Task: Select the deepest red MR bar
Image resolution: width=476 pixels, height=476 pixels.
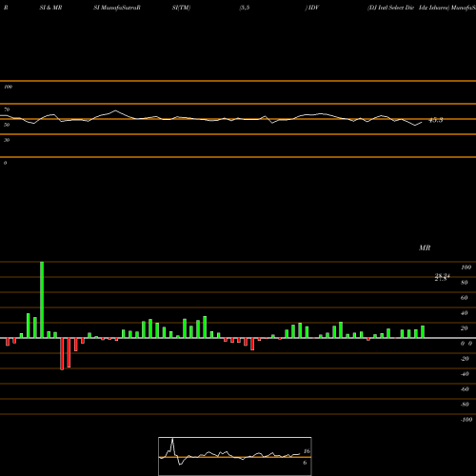Action: click(x=62, y=354)
